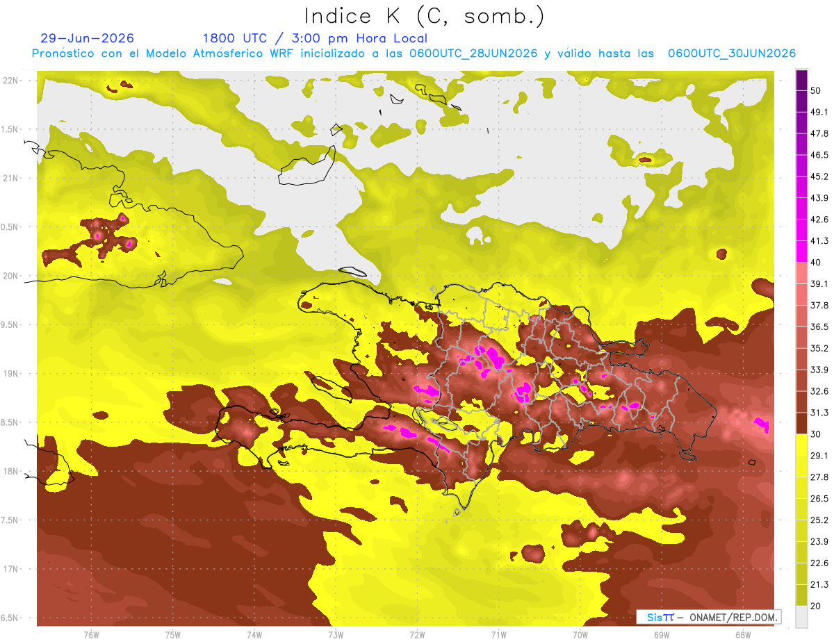
Task: Click the colorbar value "29.1"
Action: (819, 456)
